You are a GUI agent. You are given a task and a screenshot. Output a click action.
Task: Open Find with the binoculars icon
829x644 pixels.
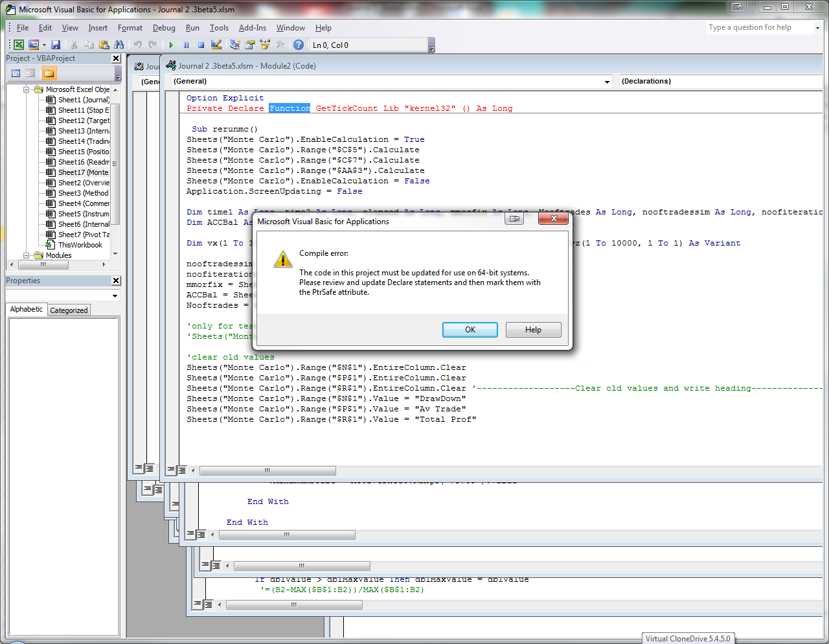tap(119, 45)
